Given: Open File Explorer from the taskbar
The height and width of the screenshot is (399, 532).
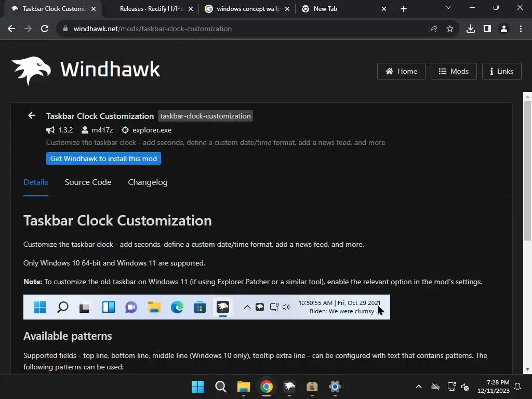Looking at the screenshot, I should (x=243, y=387).
